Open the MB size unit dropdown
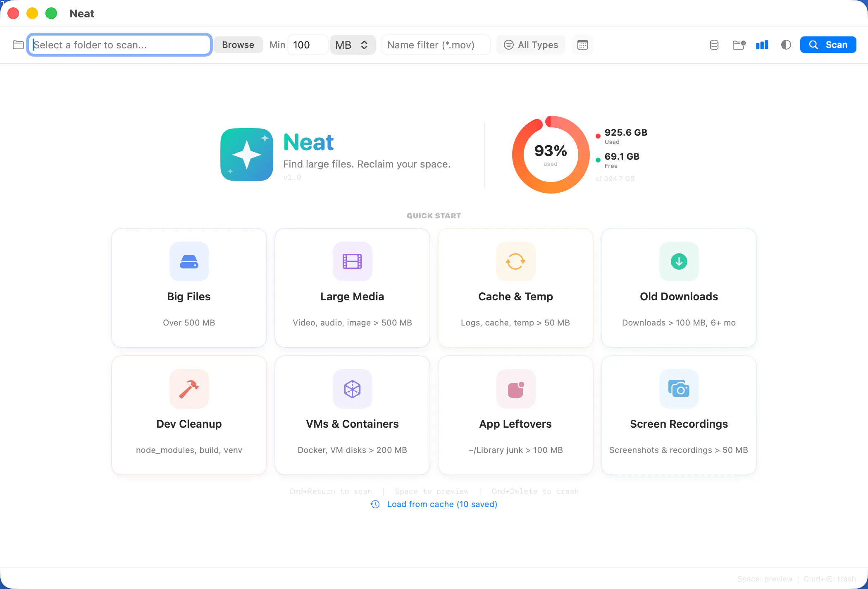Image resolution: width=868 pixels, height=589 pixels. point(353,45)
